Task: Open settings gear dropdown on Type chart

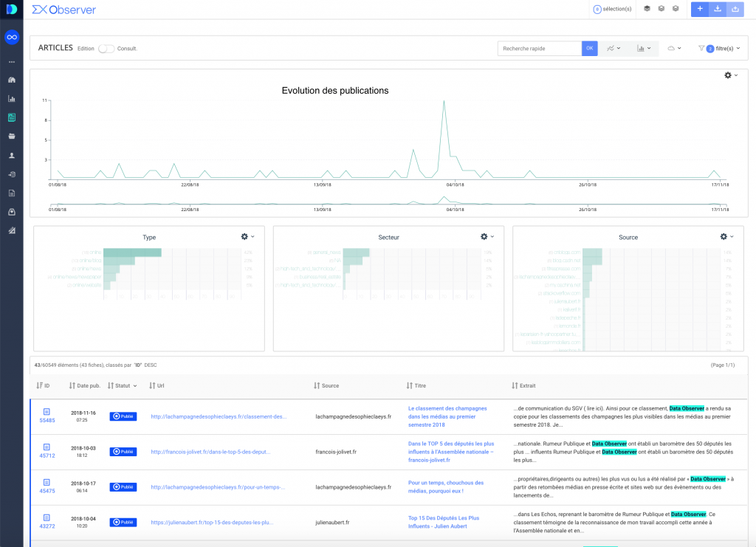Action: click(247, 236)
